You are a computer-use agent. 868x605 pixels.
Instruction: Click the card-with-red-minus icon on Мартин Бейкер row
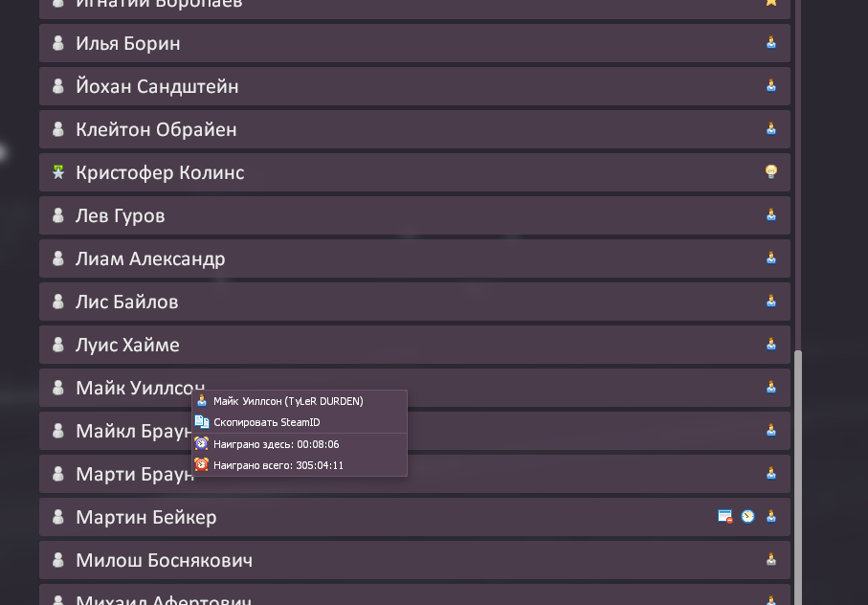click(725, 516)
